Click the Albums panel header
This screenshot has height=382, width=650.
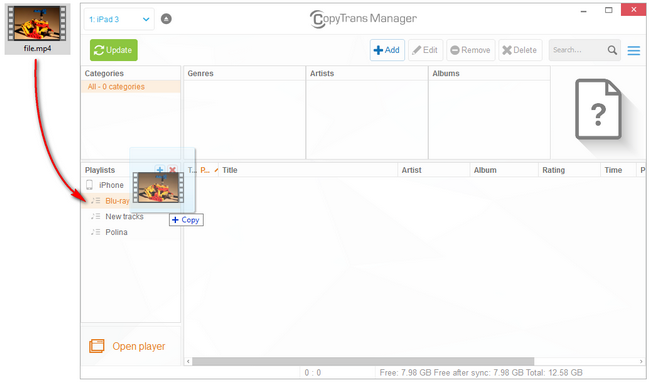pyautogui.click(x=489, y=73)
